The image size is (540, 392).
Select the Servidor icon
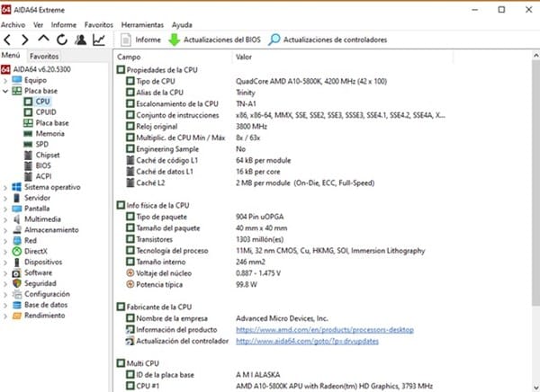16,198
